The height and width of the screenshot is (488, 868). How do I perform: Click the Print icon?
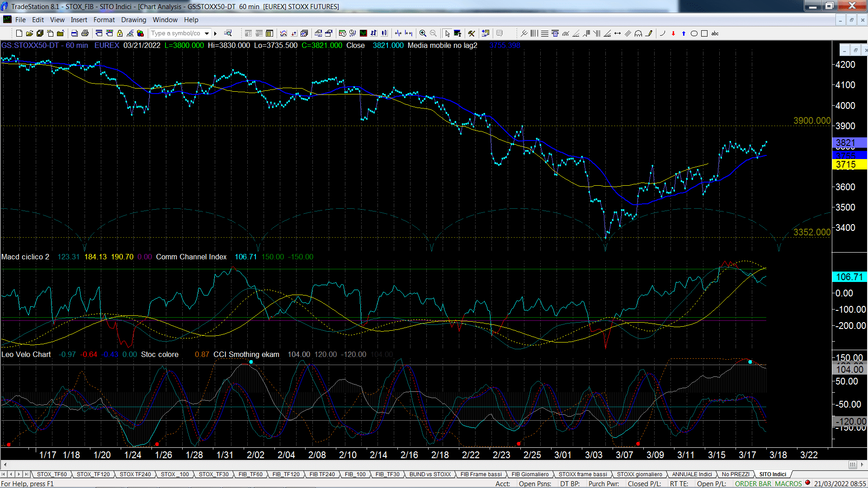pyautogui.click(x=85, y=33)
